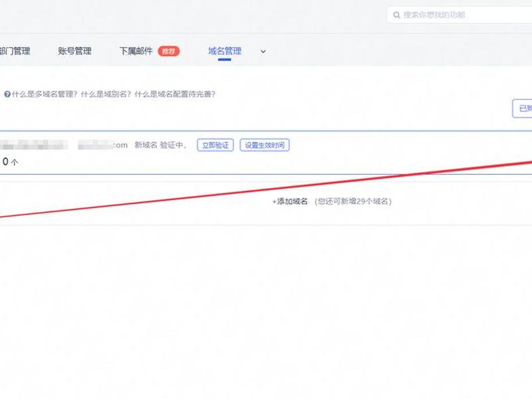Click the red 推荐 badge
Screen dimensions: 532x399
pyautogui.click(x=169, y=51)
